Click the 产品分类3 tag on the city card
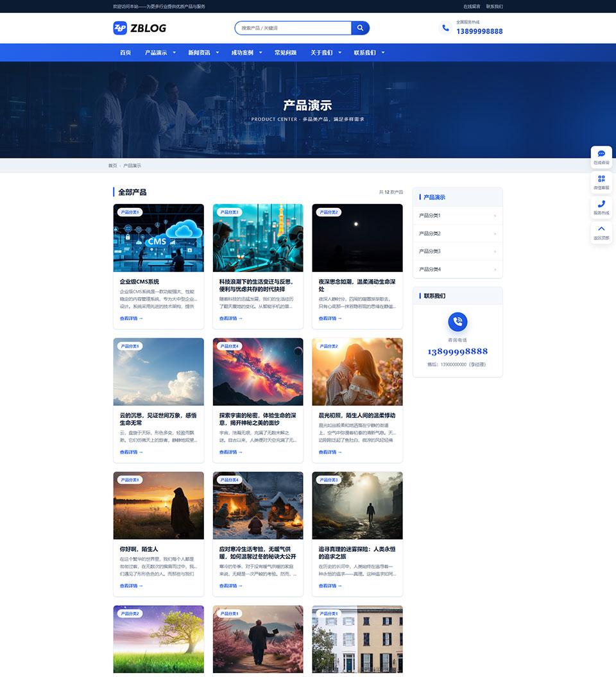The image size is (616, 677). point(229,212)
